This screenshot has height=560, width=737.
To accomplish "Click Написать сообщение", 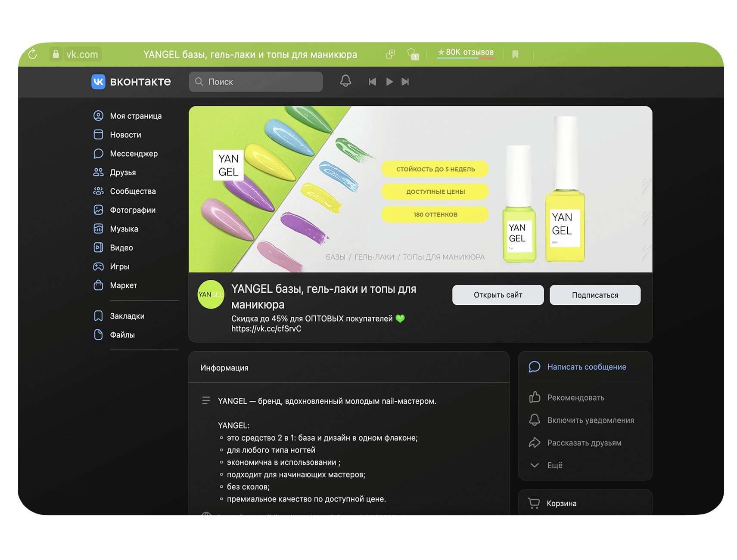I will point(577,367).
